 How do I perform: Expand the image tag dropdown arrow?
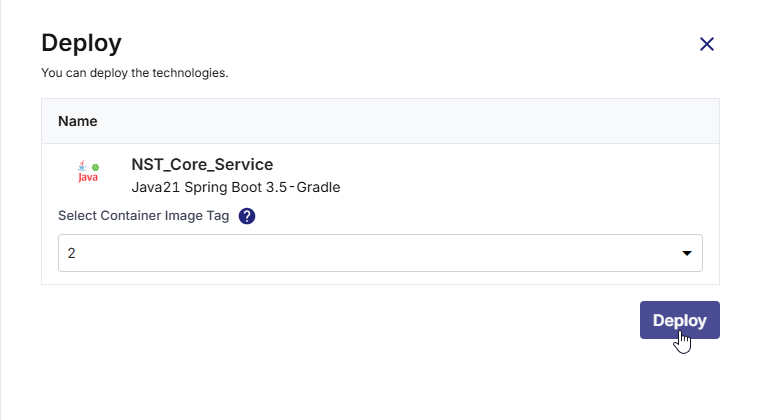[x=687, y=253]
